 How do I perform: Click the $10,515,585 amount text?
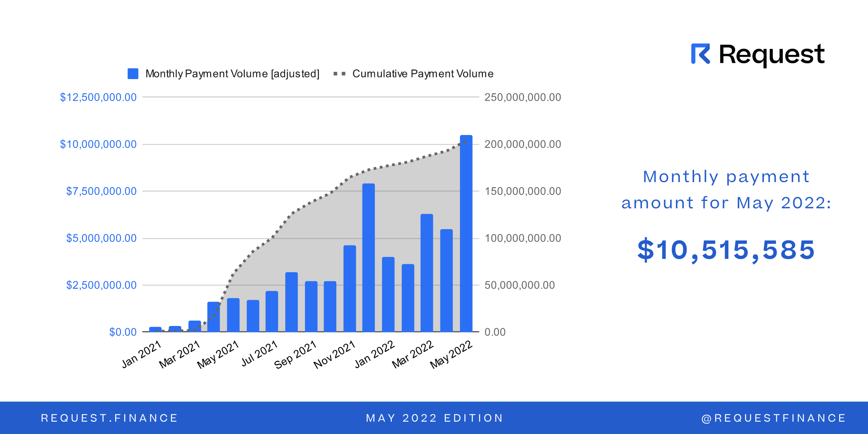[x=726, y=250]
